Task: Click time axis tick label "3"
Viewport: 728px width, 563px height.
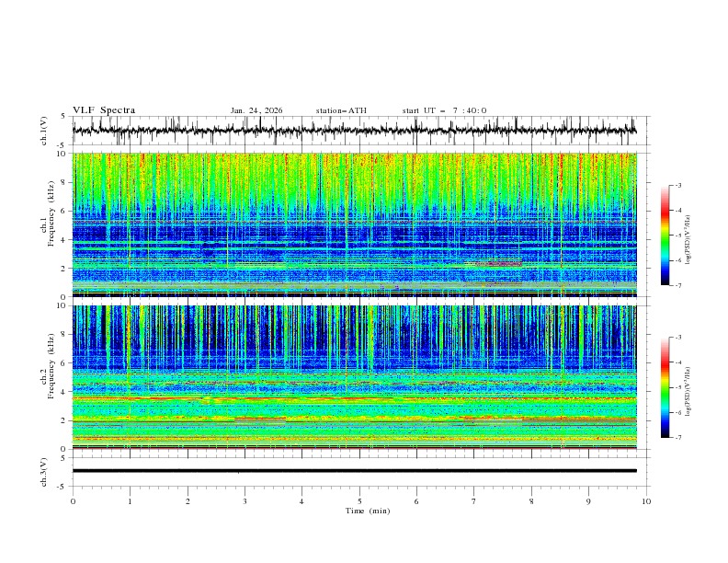Action: pos(245,501)
